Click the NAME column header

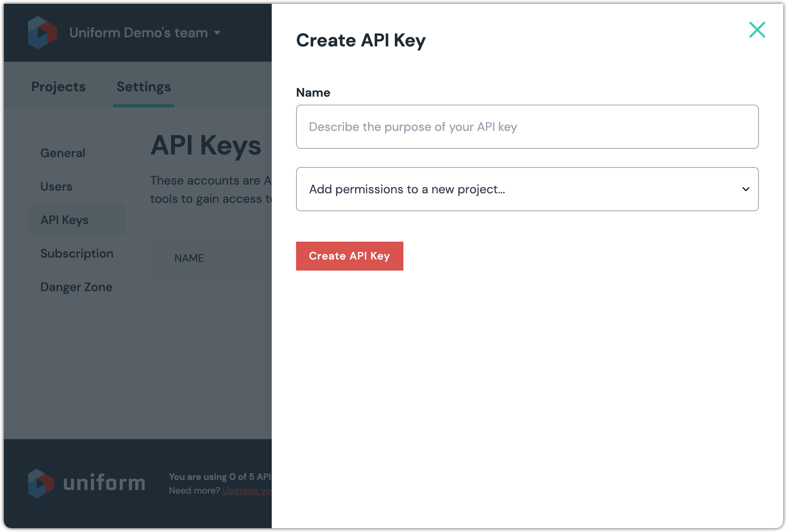pyautogui.click(x=189, y=258)
